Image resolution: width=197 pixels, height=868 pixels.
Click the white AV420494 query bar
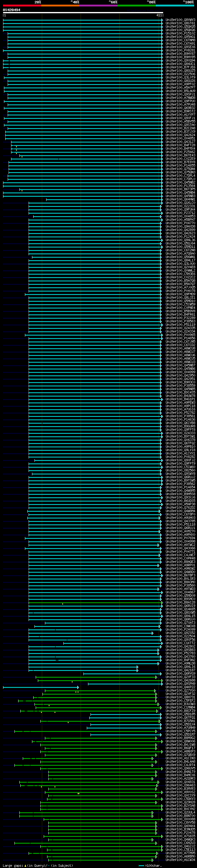point(83,12)
